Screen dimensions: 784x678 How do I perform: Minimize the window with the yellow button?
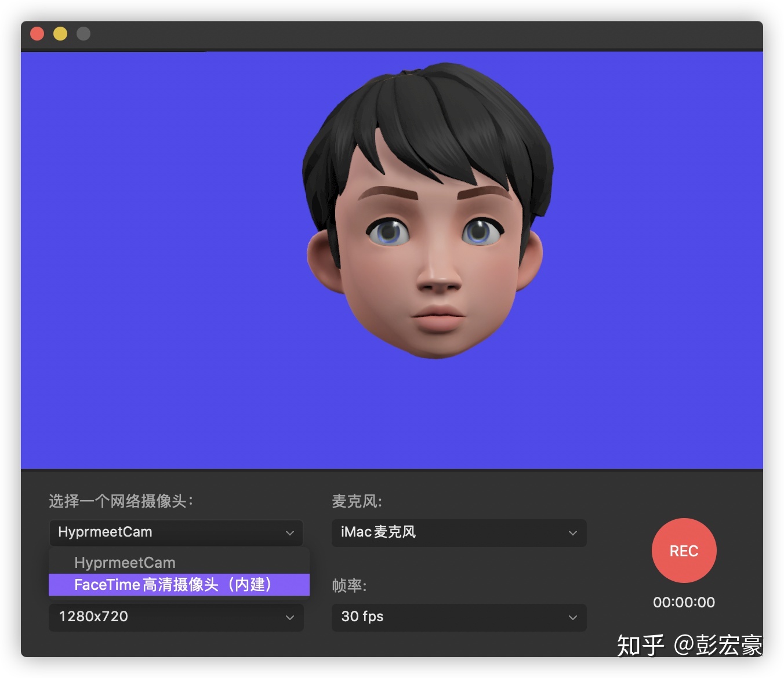click(60, 34)
